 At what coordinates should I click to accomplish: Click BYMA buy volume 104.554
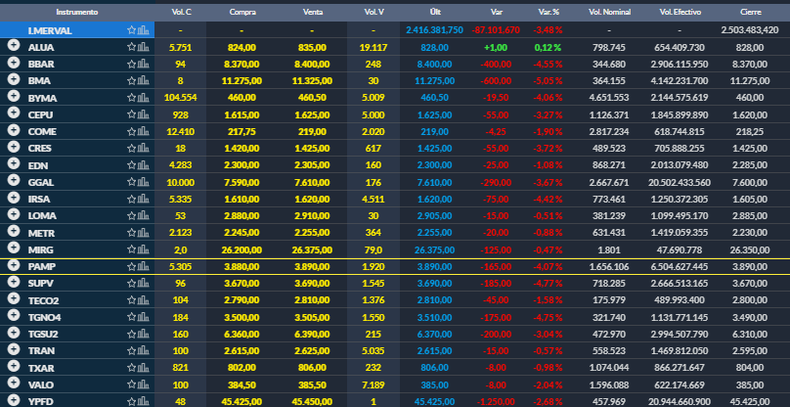pos(180,98)
